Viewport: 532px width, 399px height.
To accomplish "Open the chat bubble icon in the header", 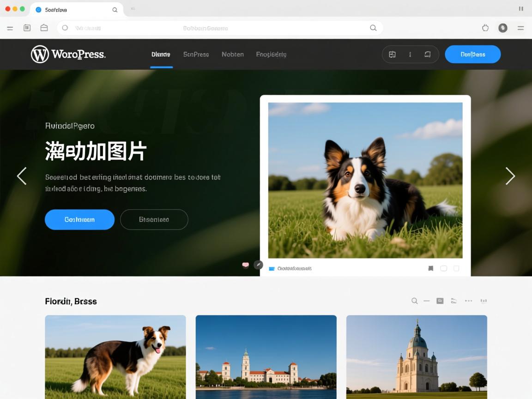I will tap(429, 54).
